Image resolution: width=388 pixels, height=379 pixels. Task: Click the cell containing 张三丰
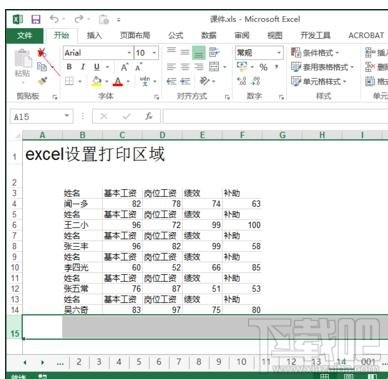pos(82,246)
